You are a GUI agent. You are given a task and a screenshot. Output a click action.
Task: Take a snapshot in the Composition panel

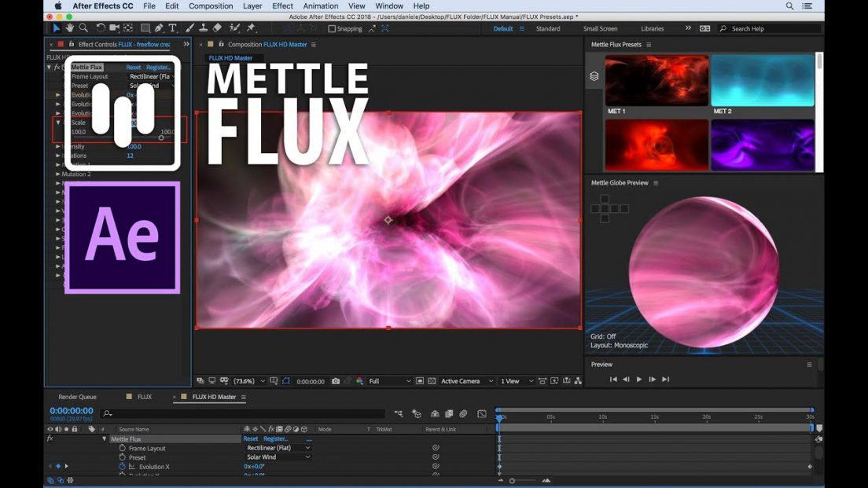click(337, 381)
